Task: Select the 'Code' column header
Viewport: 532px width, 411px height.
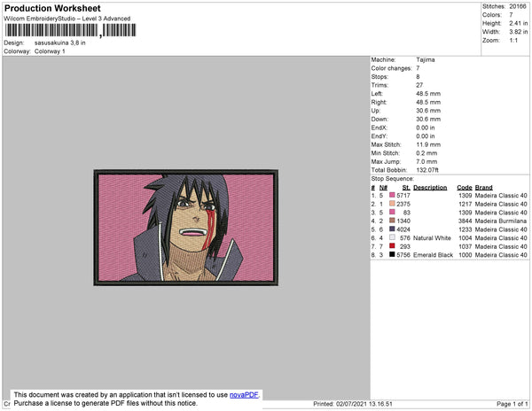Action: [x=464, y=188]
